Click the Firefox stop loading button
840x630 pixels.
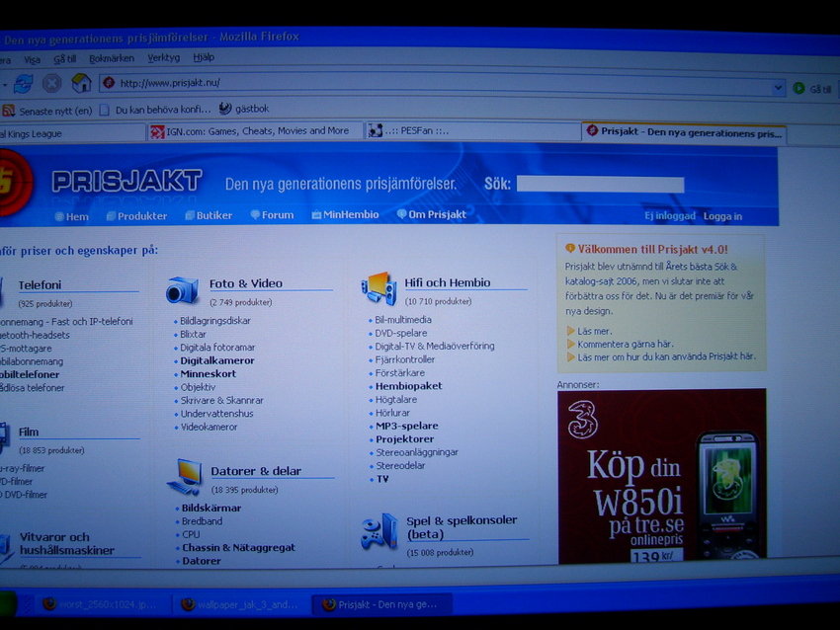coord(52,83)
